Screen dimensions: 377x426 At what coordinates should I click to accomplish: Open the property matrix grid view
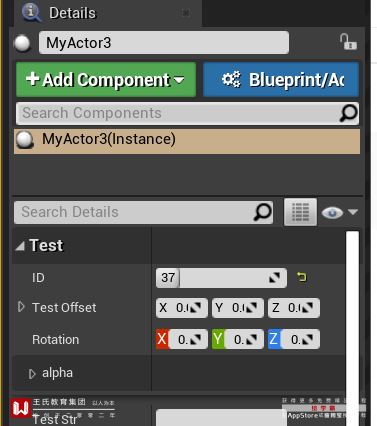coord(300,212)
